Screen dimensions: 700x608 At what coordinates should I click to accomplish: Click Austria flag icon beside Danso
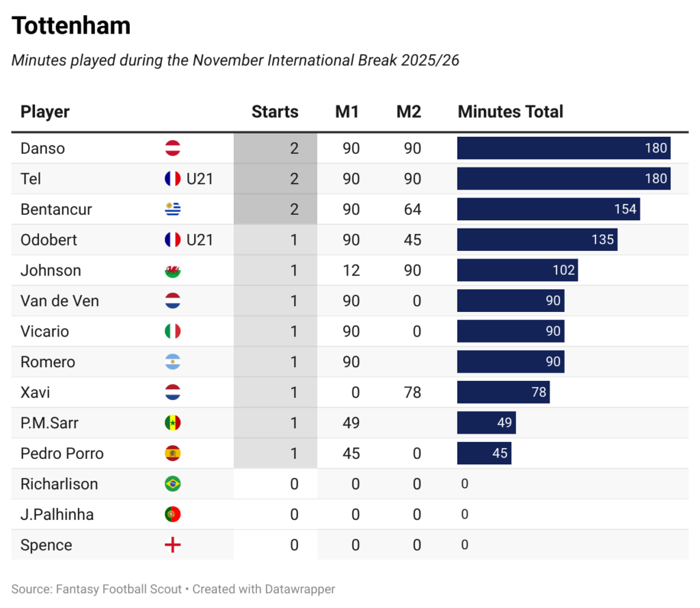click(x=172, y=148)
